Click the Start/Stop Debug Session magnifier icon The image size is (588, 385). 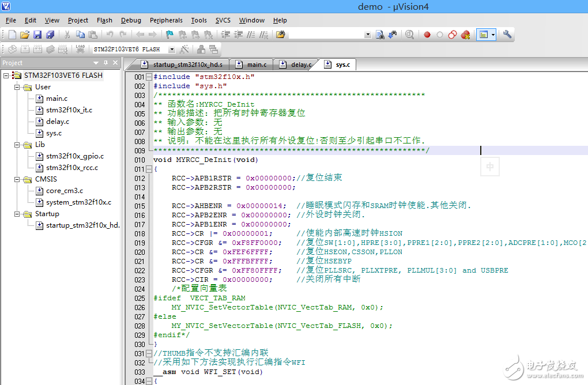coord(409,35)
